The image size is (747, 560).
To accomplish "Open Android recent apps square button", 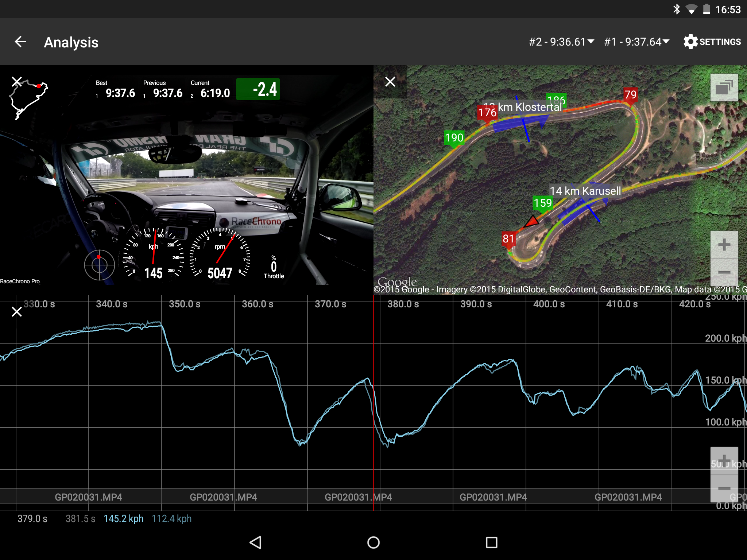I will tap(491, 542).
